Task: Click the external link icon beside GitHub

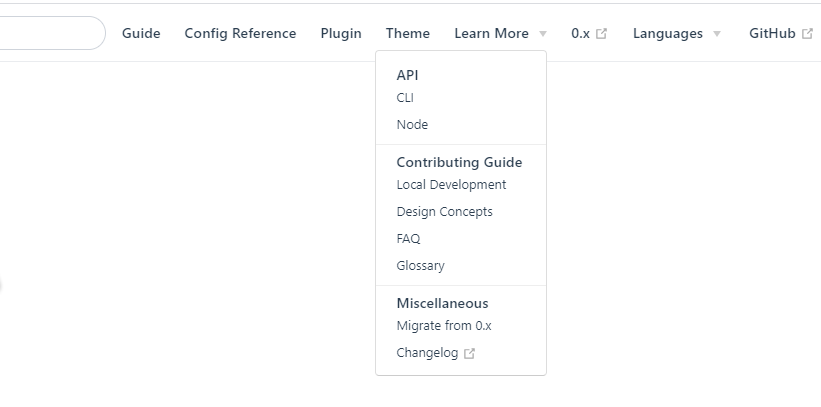Action: pos(807,34)
